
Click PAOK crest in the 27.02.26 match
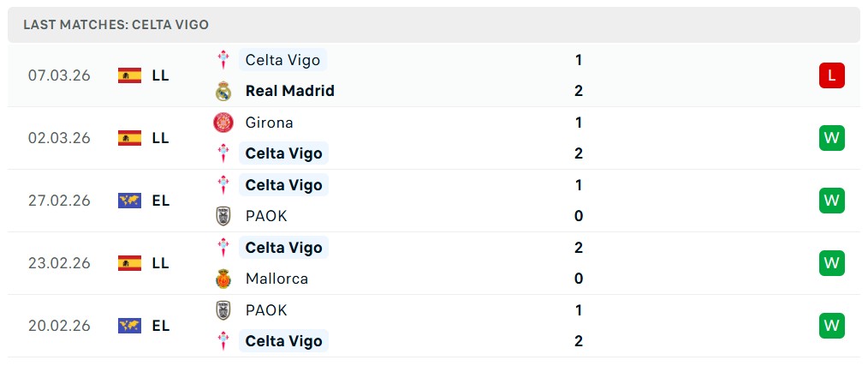(x=223, y=216)
